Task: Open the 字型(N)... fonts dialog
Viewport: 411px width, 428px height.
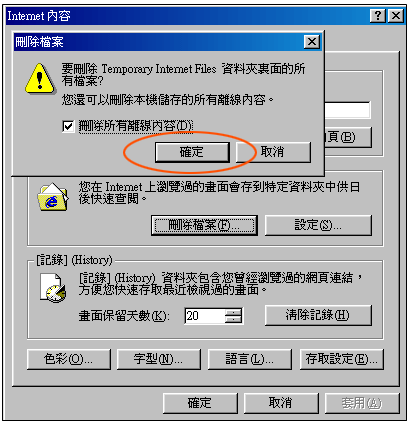Action: tap(159, 359)
